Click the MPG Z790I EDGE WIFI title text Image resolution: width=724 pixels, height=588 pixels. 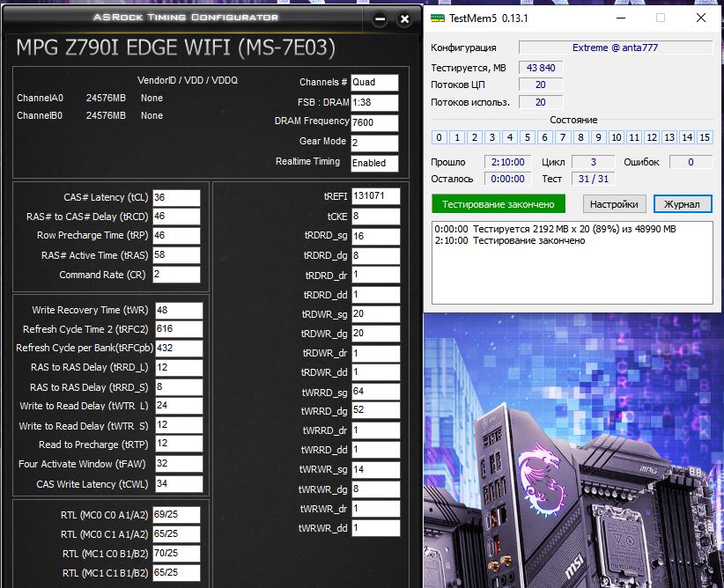pos(175,48)
